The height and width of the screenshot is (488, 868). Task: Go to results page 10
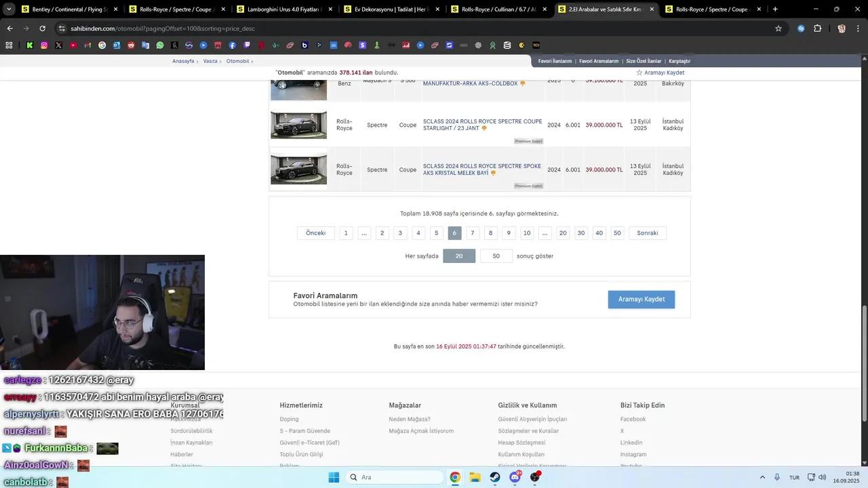point(527,233)
